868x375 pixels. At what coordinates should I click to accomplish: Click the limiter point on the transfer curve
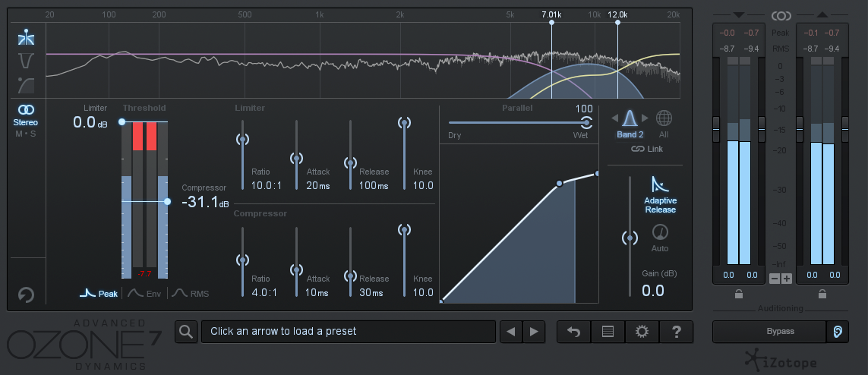coord(598,174)
